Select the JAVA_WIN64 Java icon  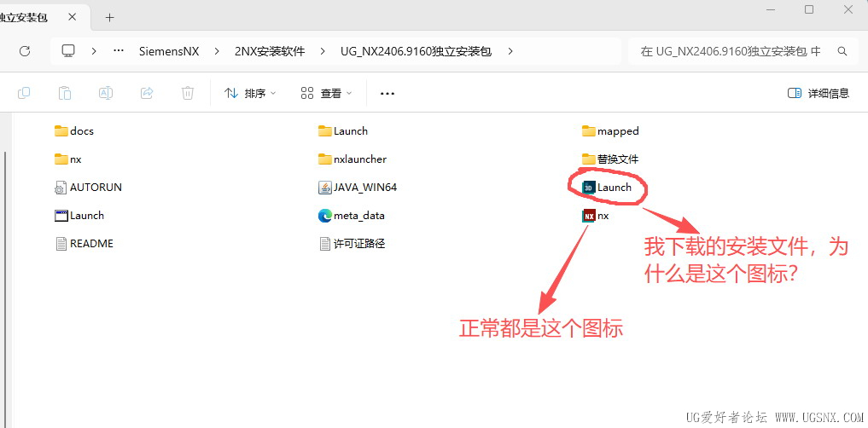pos(325,188)
